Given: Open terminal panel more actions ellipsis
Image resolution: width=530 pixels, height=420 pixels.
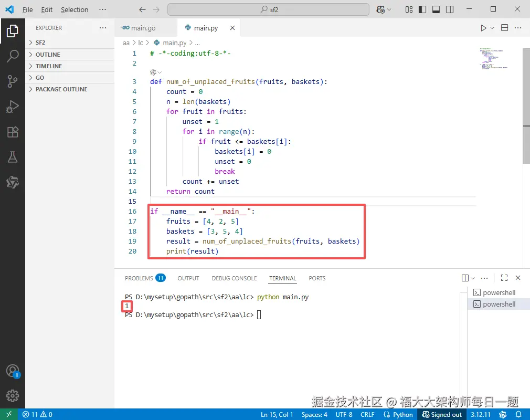Looking at the screenshot, I should coord(484,278).
